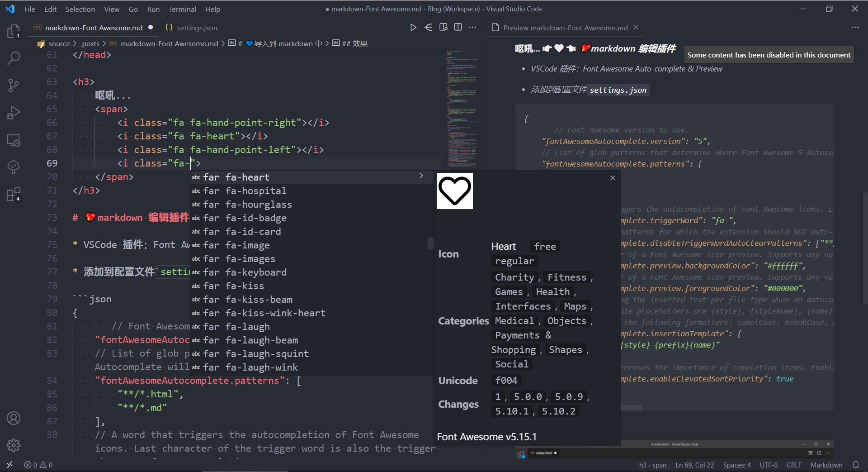Open the notifications bell
The height and width of the screenshot is (472, 868).
(x=855, y=465)
